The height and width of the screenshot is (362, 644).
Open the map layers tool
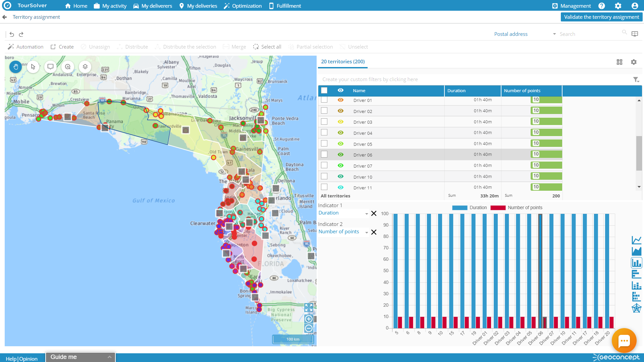coord(85,67)
